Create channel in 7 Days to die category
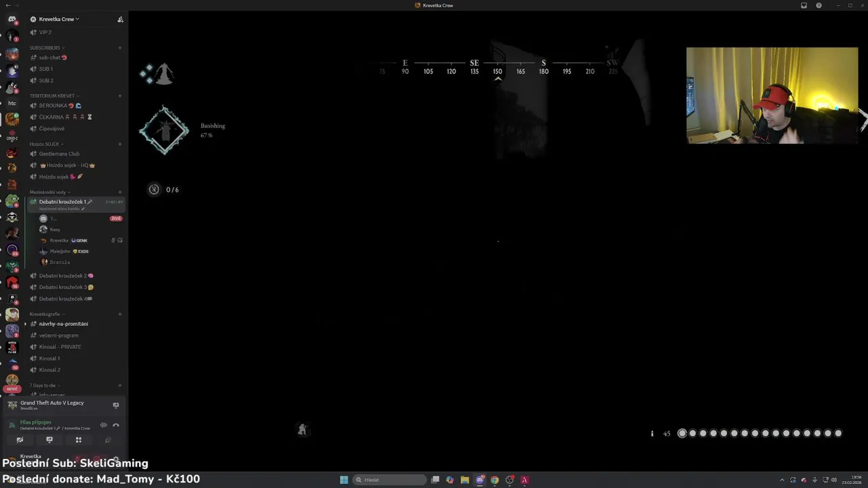 (x=120, y=385)
